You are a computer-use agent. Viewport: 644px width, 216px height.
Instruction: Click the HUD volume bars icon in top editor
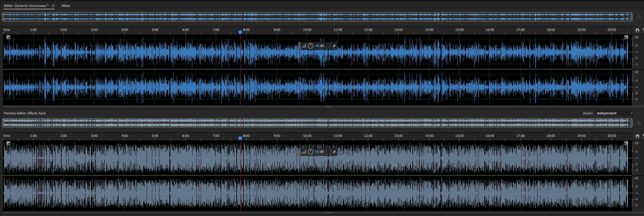304,46
